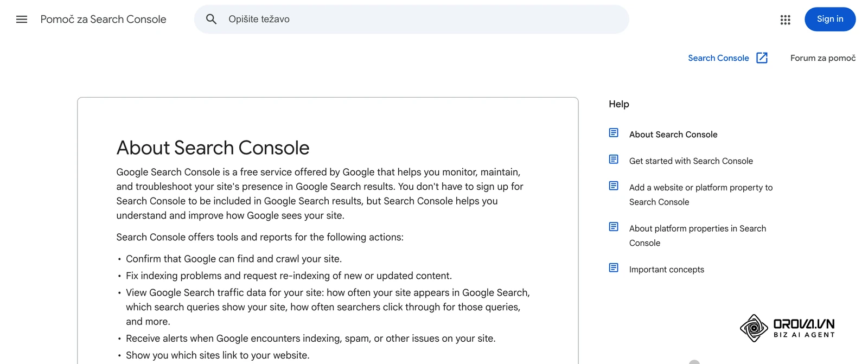
Task: Open About platform properties in Search Console
Action: click(x=698, y=236)
